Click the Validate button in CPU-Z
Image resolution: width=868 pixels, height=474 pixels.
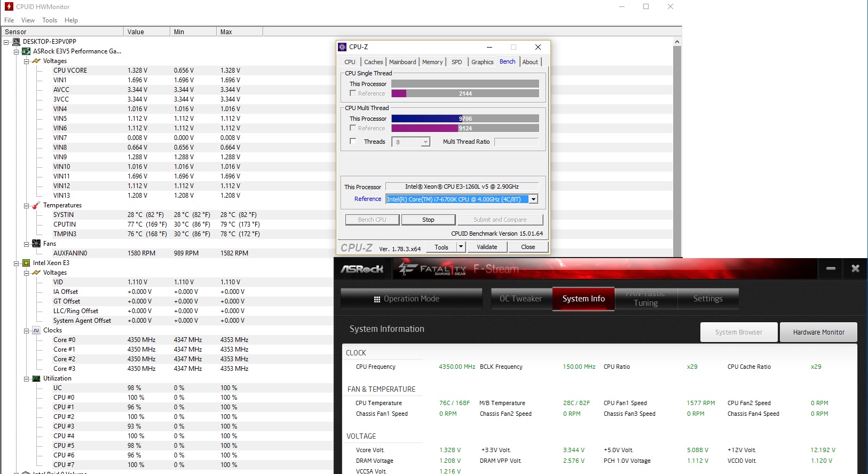(487, 247)
